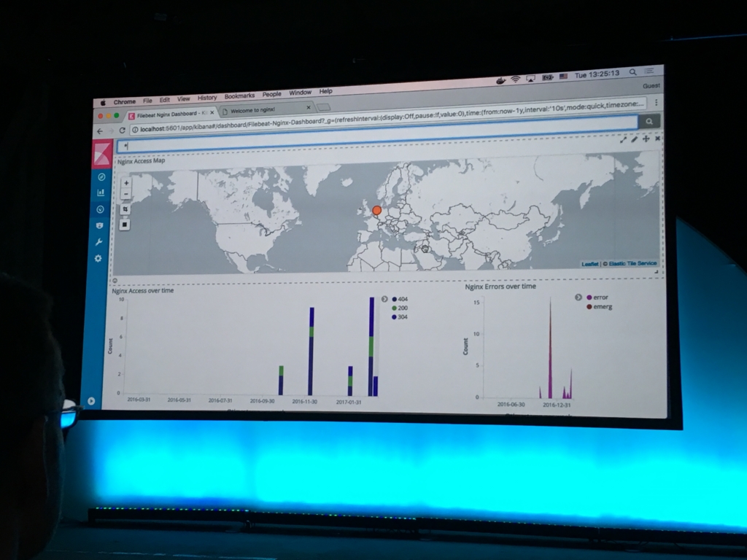
Task: Open the Edit menu
Action: click(165, 100)
